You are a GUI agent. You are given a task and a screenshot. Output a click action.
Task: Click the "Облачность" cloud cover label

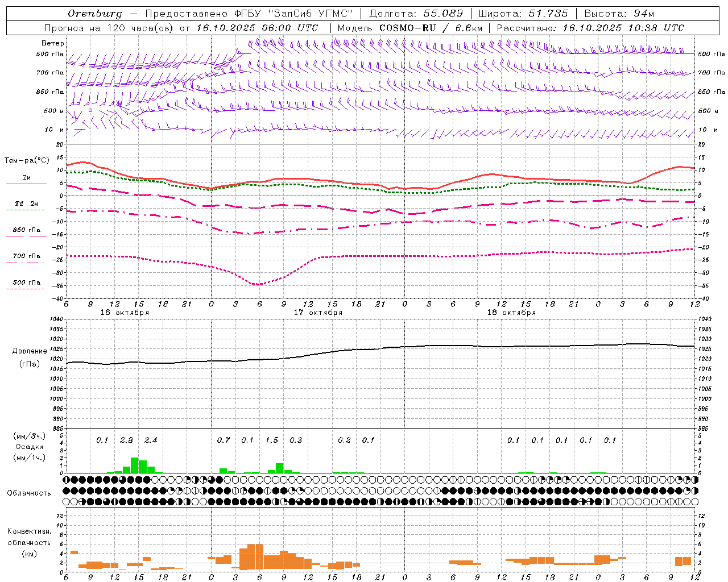[x=29, y=493]
